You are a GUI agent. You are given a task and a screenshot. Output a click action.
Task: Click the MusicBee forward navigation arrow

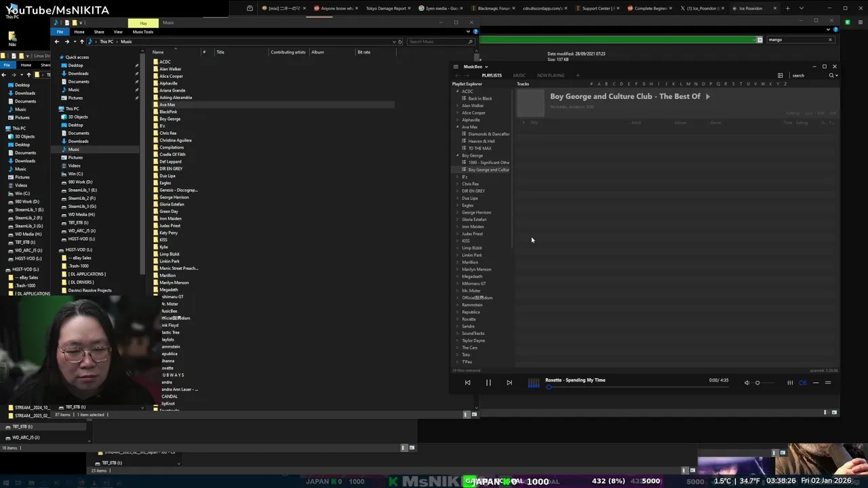(x=467, y=75)
